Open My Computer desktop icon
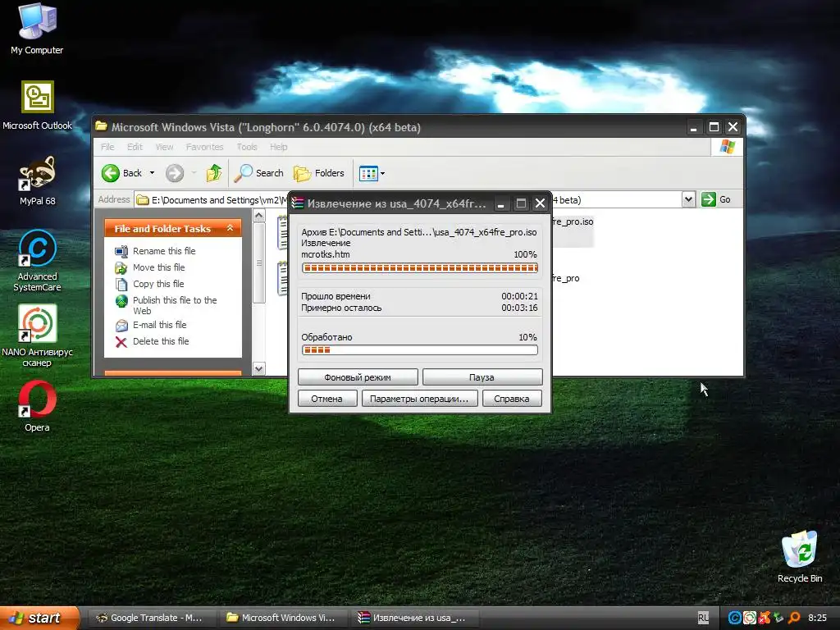 pyautogui.click(x=37, y=29)
